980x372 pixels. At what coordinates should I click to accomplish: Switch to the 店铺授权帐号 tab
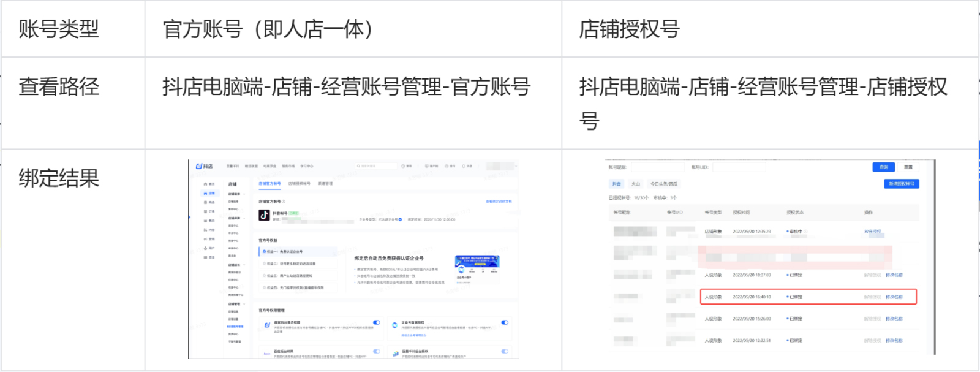point(300,183)
